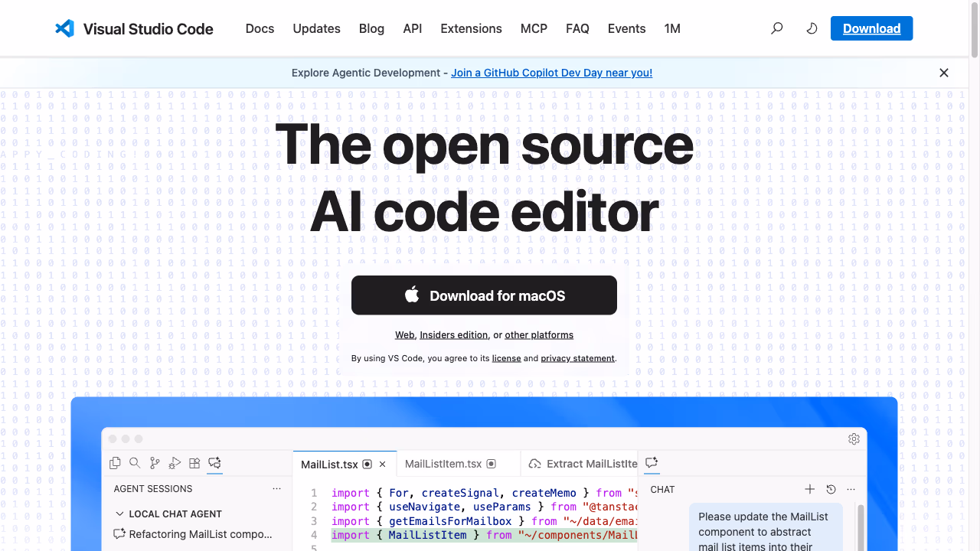Open Agent Sessions more actions ellipsis
This screenshot has height=551, width=980.
[276, 488]
